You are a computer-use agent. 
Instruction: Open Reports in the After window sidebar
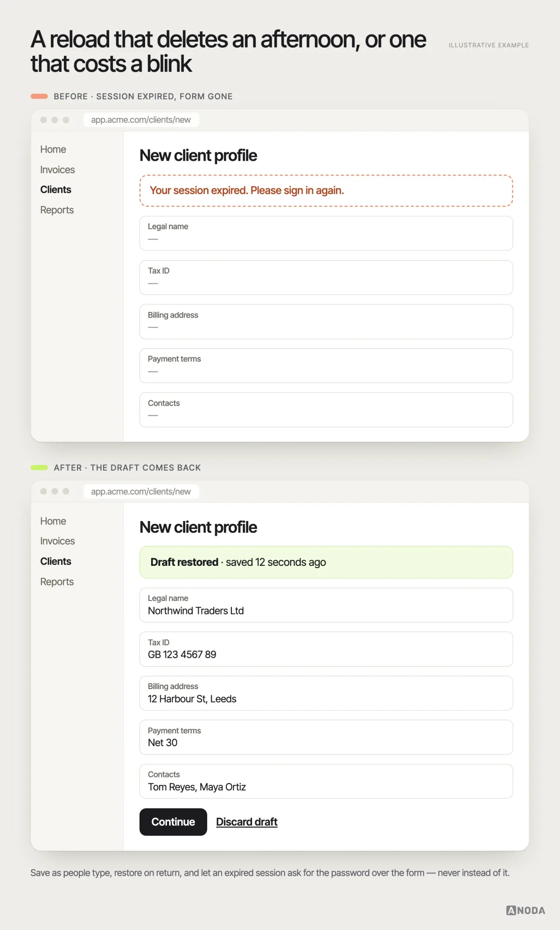tap(57, 582)
